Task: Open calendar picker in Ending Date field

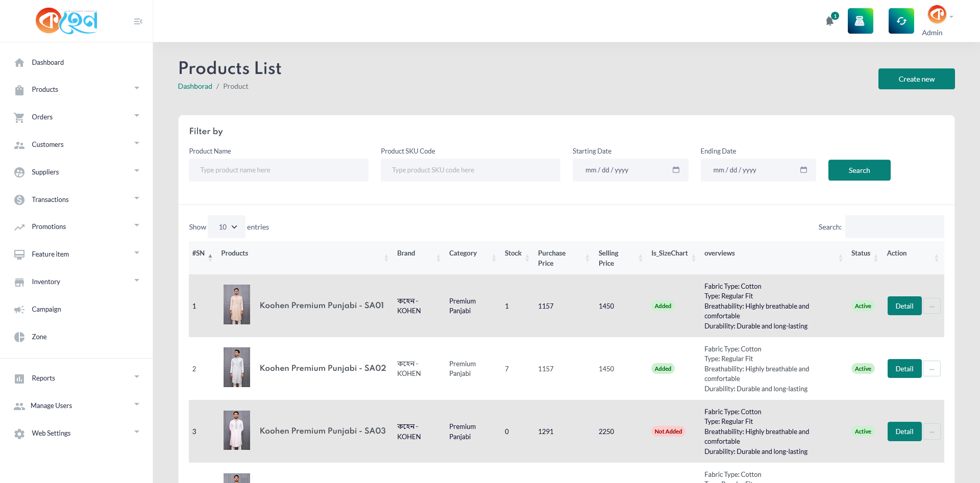Action: click(803, 170)
